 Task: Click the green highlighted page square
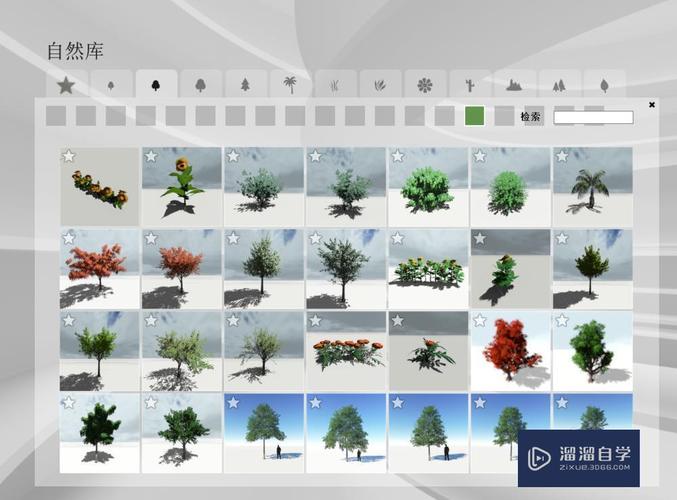pos(475,116)
